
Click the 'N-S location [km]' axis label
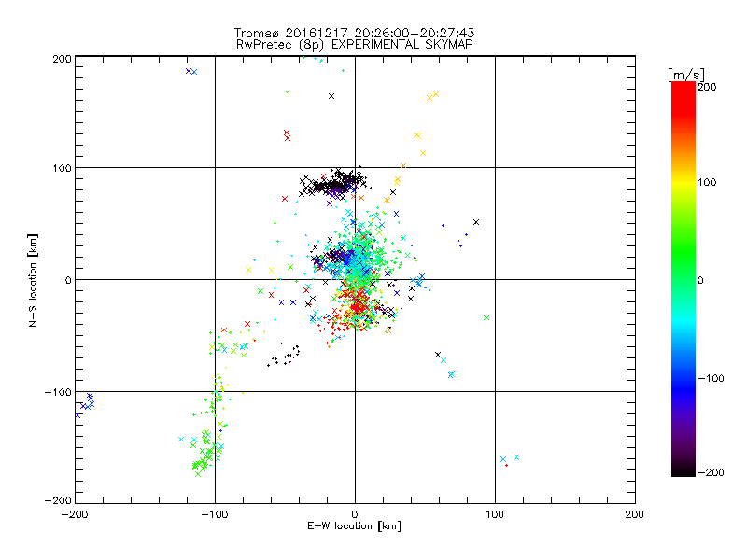[33, 280]
